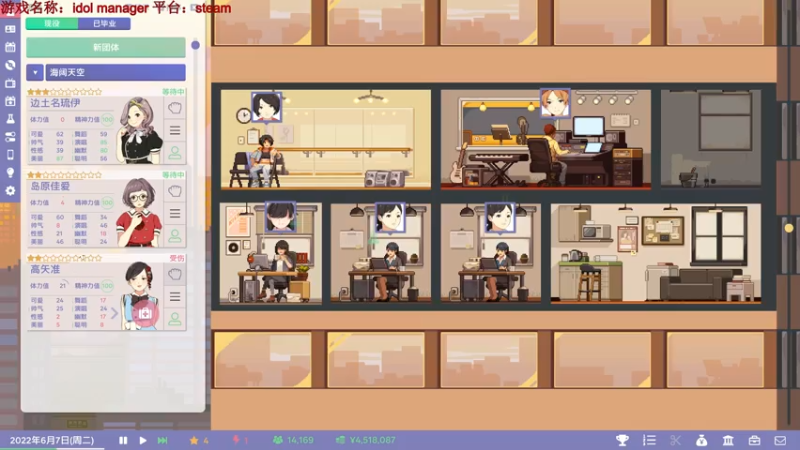This screenshot has width=800, height=450.
Task: Play the game at normal speed
Action: coord(143,440)
